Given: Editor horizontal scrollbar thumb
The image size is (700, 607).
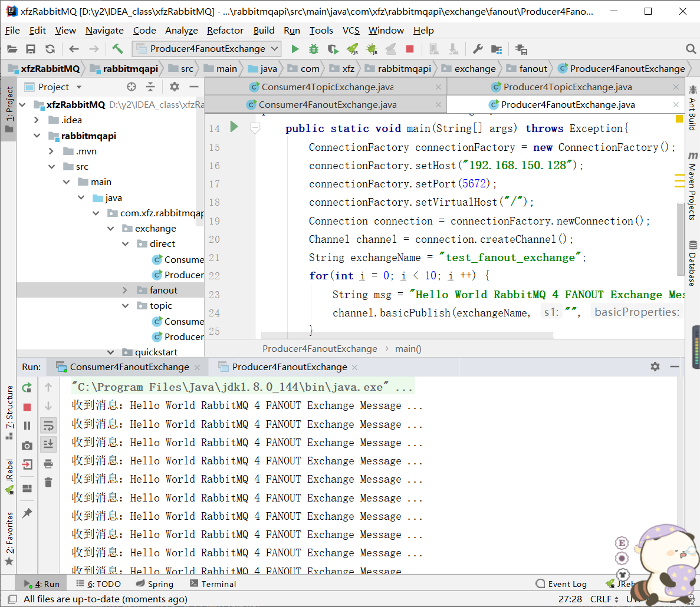Looking at the screenshot, I should (x=407, y=335).
